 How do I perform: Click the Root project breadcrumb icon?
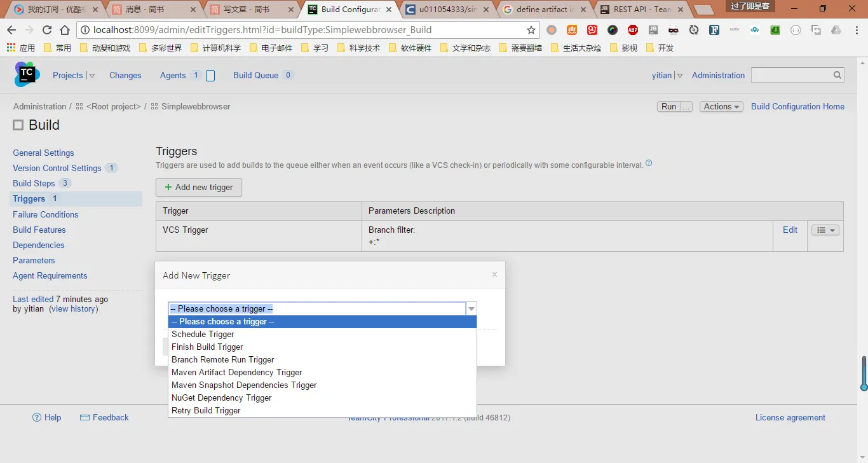tap(79, 107)
